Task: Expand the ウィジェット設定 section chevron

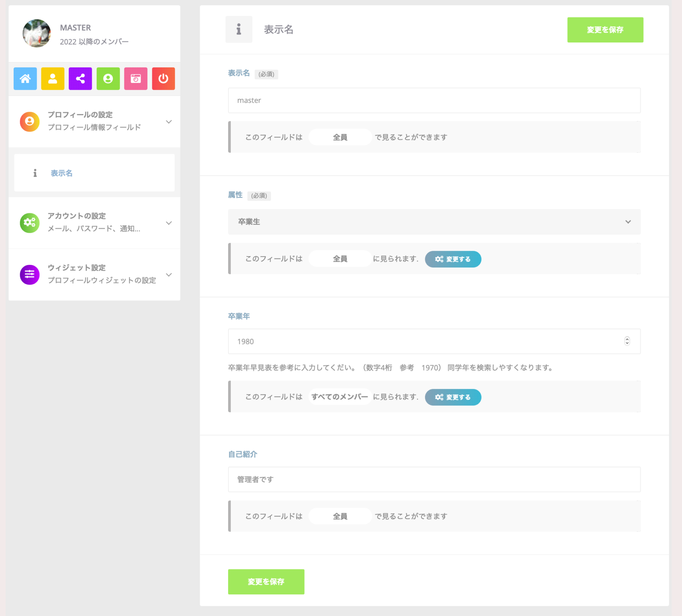Action: click(x=169, y=275)
